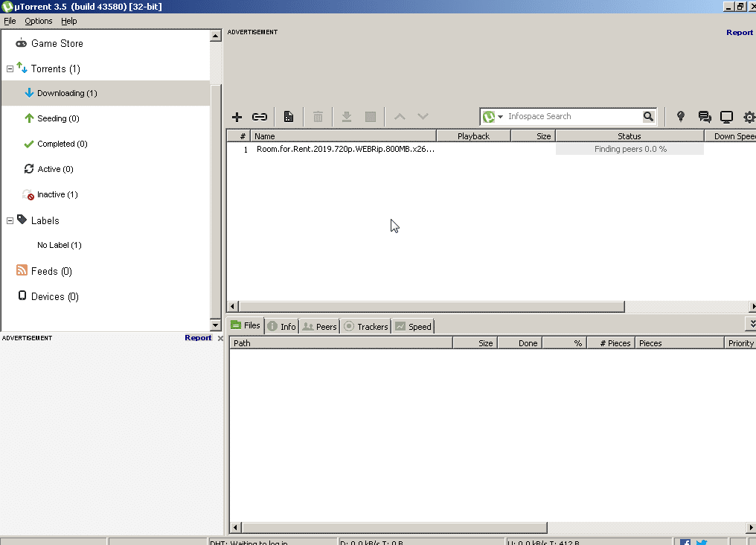Click the Facebook icon in status bar

[685, 542]
